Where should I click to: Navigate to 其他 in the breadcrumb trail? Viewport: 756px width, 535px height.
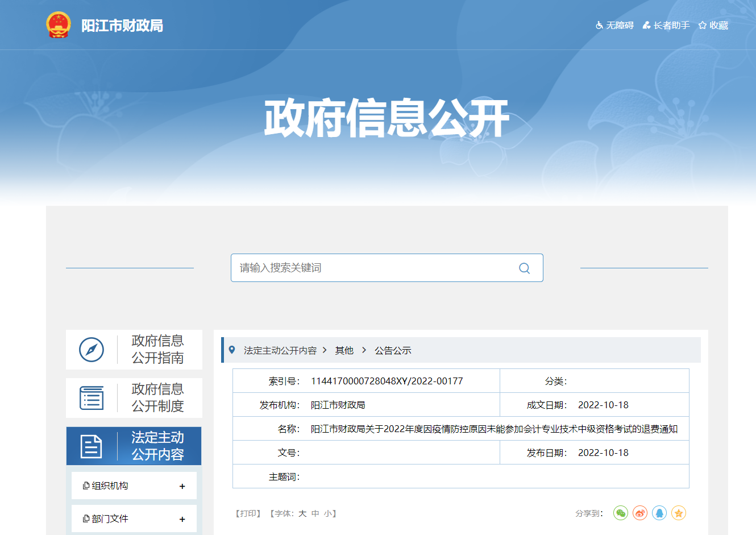344,350
